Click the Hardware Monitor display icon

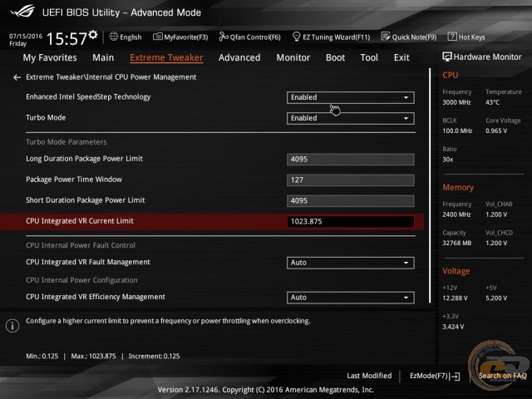[x=447, y=57]
